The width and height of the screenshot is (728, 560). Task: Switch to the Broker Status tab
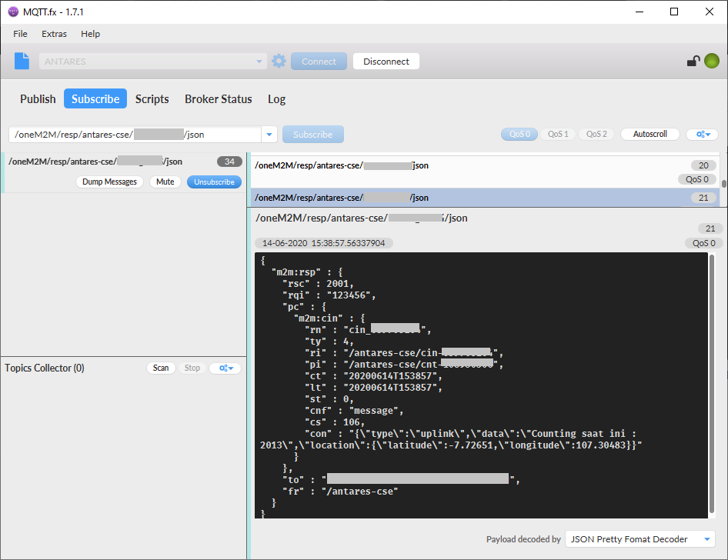click(x=218, y=98)
